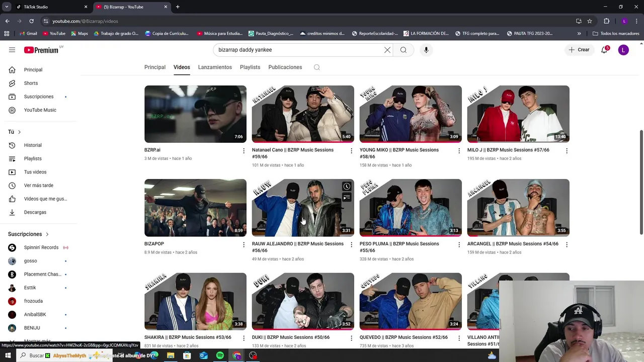Click the YouTube Premium logo
This screenshot has width=644, height=362.
41,50
